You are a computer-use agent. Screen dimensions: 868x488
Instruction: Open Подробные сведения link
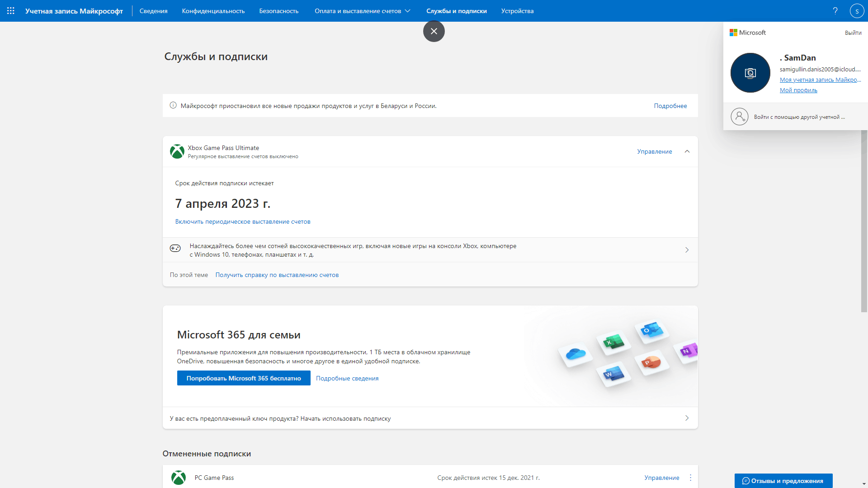[x=347, y=378]
